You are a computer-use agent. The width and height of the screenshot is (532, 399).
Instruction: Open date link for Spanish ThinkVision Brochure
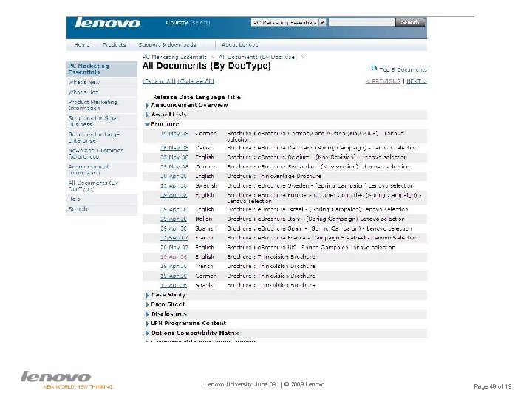click(174, 286)
